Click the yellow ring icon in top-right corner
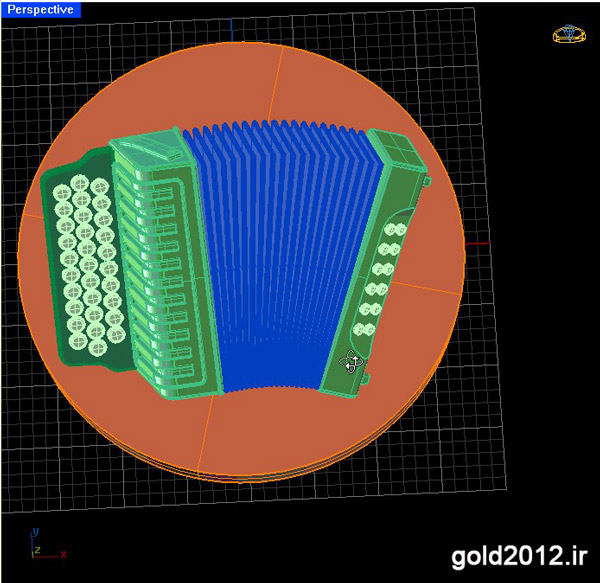 click(567, 34)
